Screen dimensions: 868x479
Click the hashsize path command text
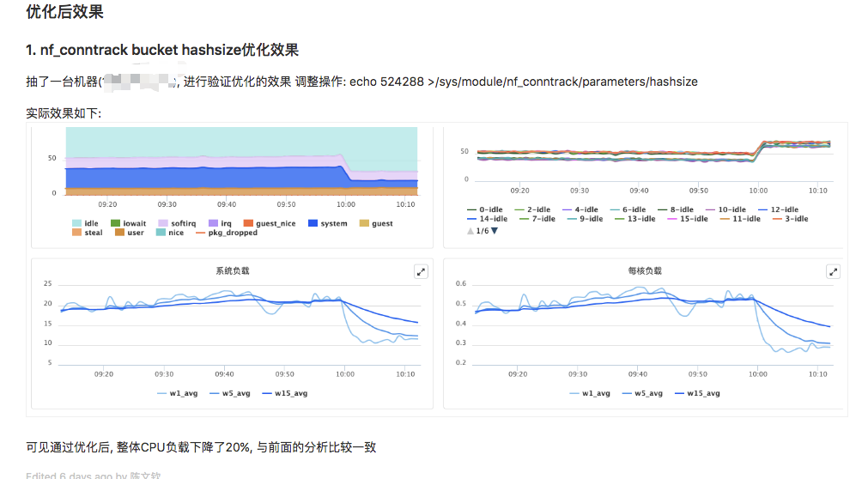point(524,82)
